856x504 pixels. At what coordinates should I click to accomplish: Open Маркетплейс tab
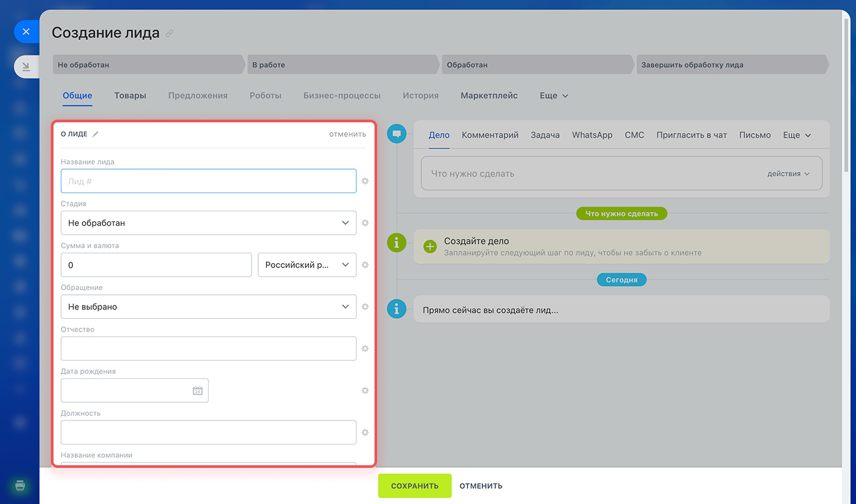pyautogui.click(x=490, y=96)
